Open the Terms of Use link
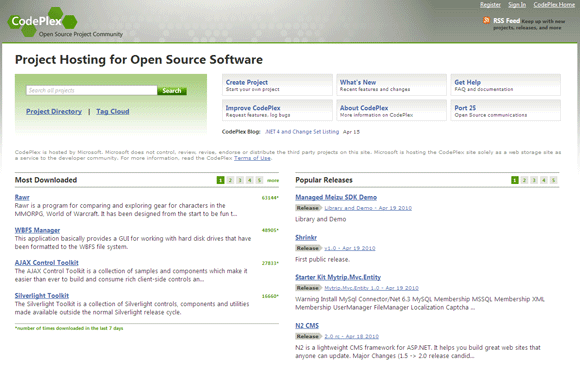Screen dimensions: 580x365 tap(252, 158)
